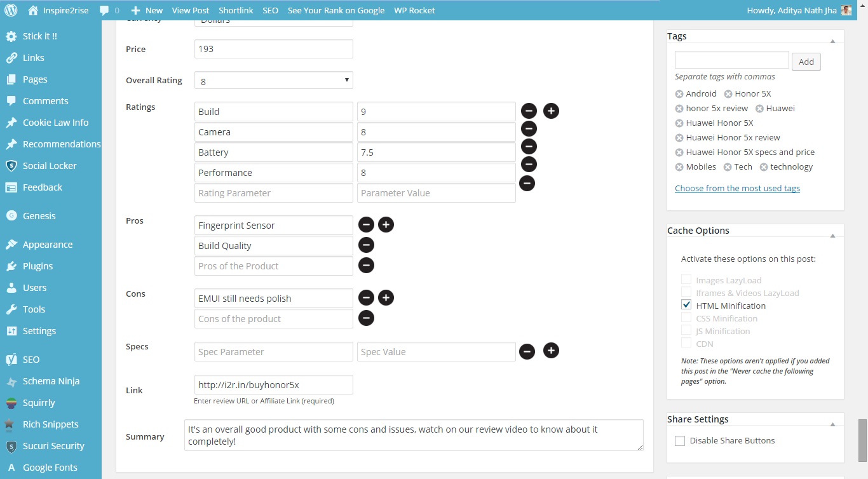Viewport: 868px width, 479px height.
Task: Click the minus icon next to Fingerprint Sensor
Action: (366, 224)
